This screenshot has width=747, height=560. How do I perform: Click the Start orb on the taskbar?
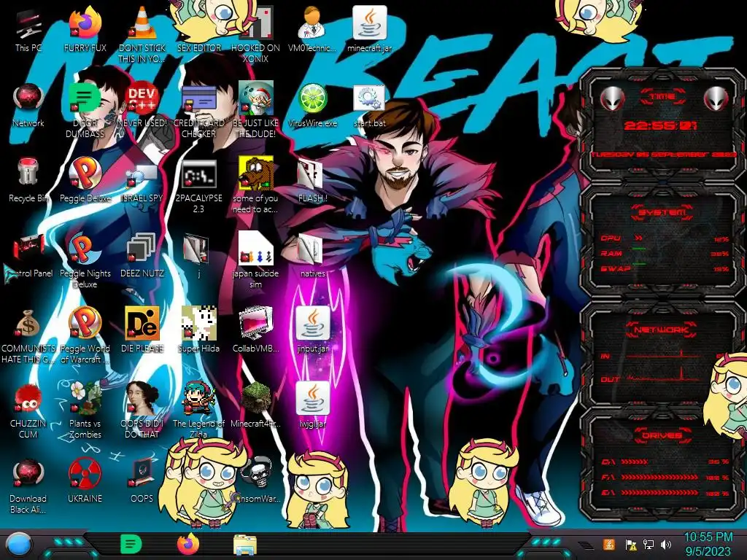(19, 544)
